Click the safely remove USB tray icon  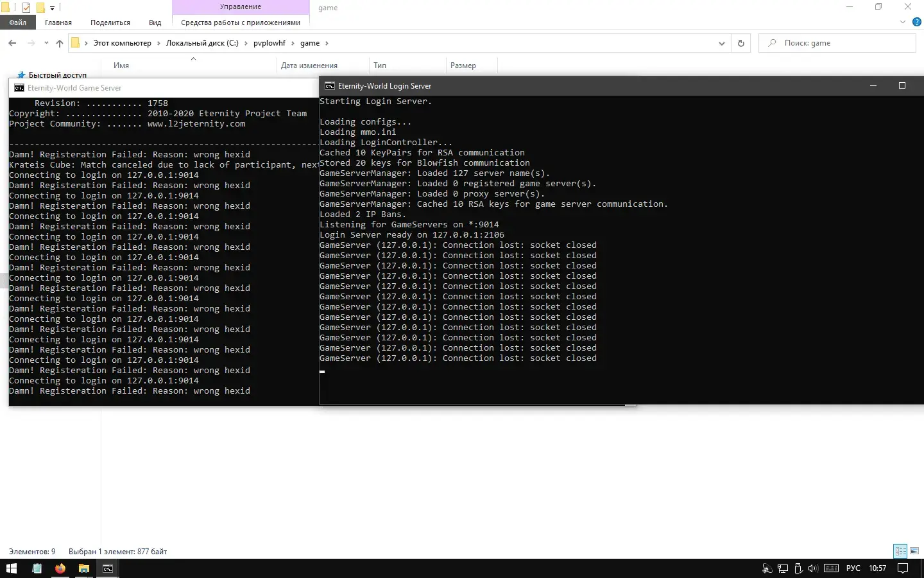pos(798,568)
